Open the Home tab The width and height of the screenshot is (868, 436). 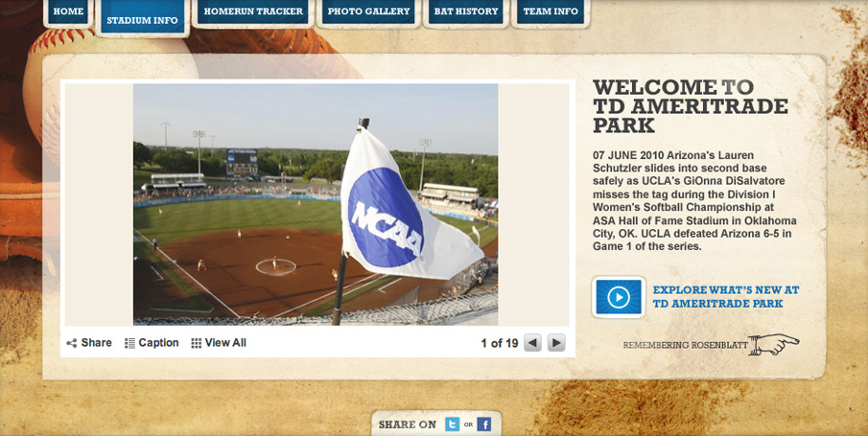(69, 12)
